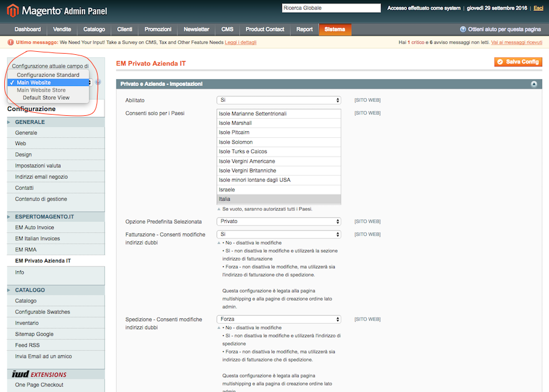Viewport: 549px width, 392px height.
Task: Select Isole Marianne Settentrionali country
Action: point(279,114)
